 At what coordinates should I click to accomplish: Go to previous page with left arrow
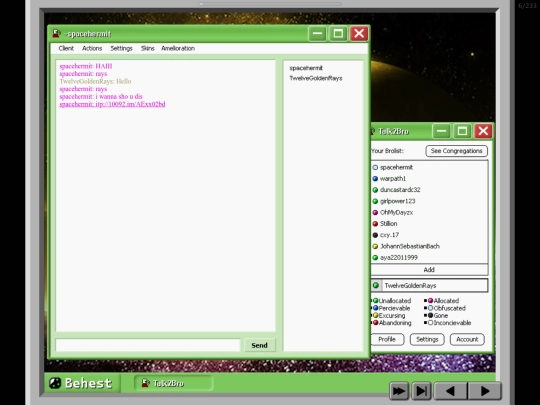click(x=450, y=391)
